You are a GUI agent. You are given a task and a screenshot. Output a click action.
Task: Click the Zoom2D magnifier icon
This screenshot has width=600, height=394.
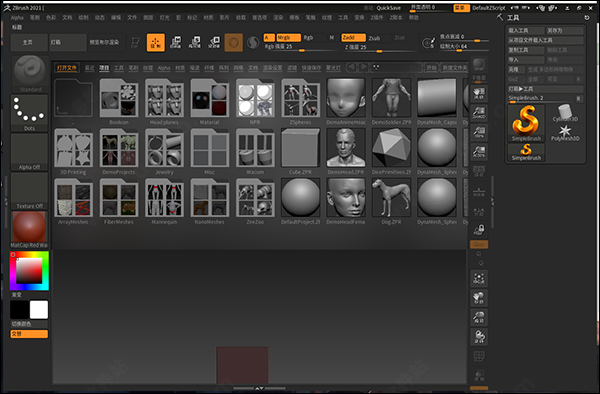(479, 113)
